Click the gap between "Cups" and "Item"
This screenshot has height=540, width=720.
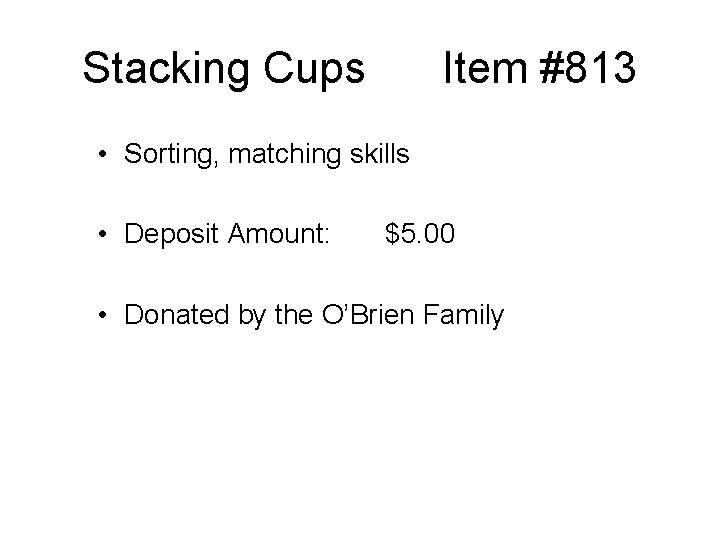click(x=404, y=69)
